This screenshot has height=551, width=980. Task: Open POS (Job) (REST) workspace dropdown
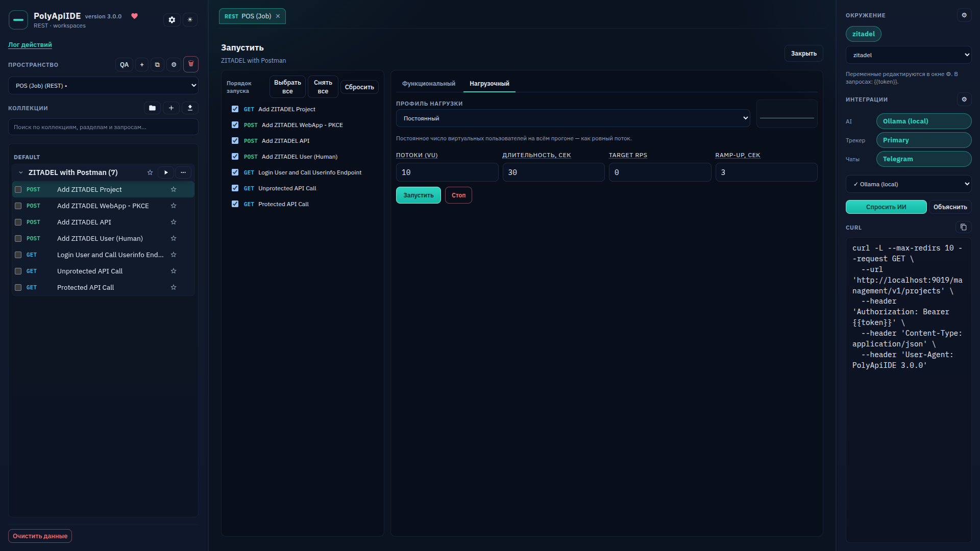click(103, 86)
